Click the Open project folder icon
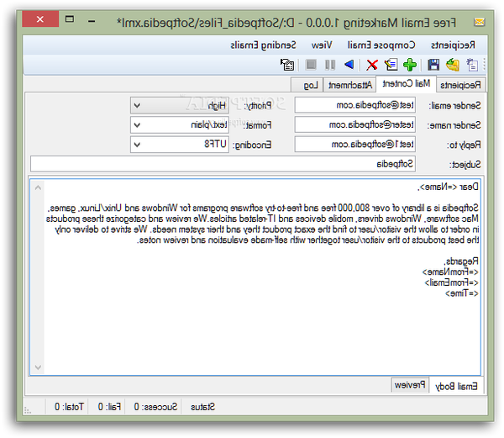This screenshot has width=504, height=438. pos(453,64)
